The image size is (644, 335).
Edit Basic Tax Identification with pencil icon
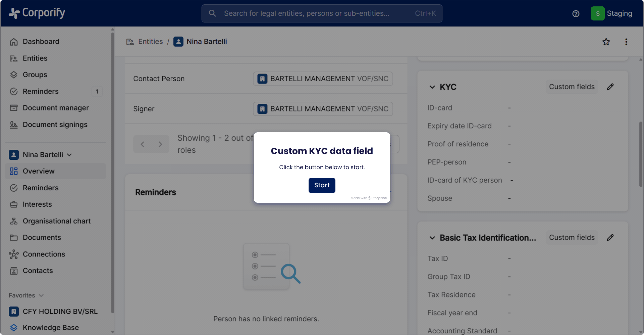(x=610, y=238)
